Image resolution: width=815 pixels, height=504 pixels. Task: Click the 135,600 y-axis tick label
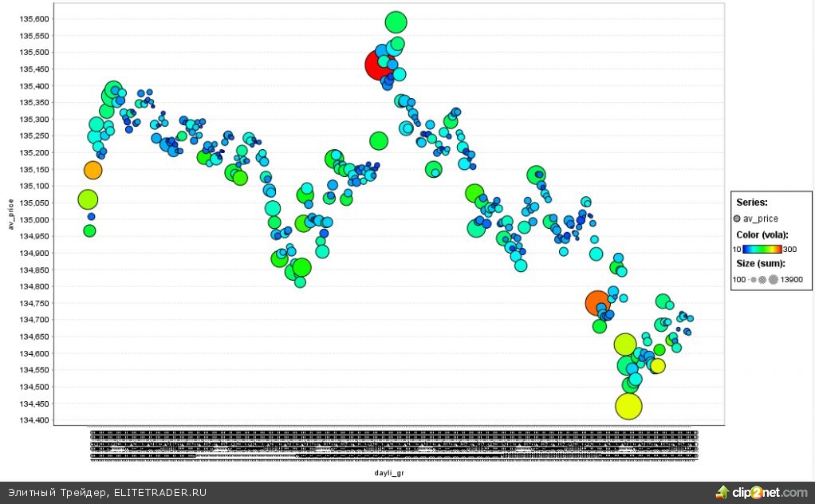tap(34, 18)
